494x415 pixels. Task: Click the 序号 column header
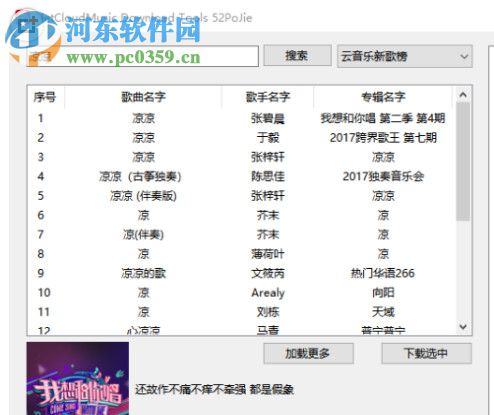coord(45,97)
